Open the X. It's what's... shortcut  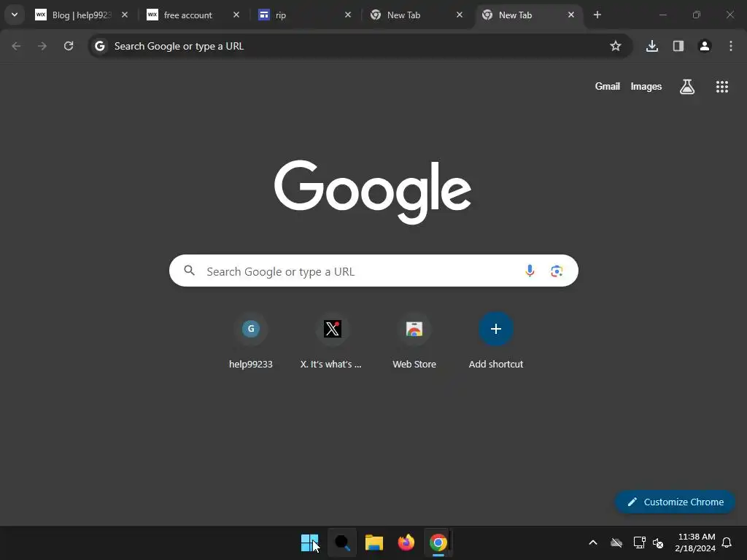(332, 341)
